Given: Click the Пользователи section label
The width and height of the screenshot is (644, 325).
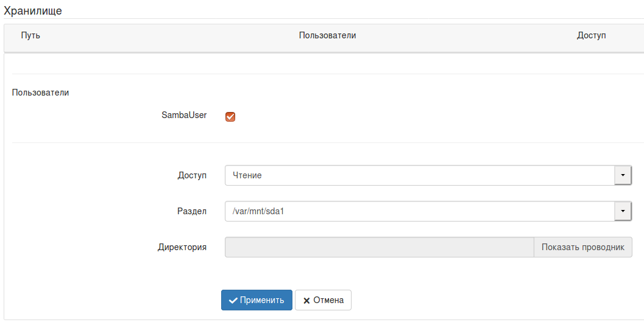Looking at the screenshot, I should point(40,93).
